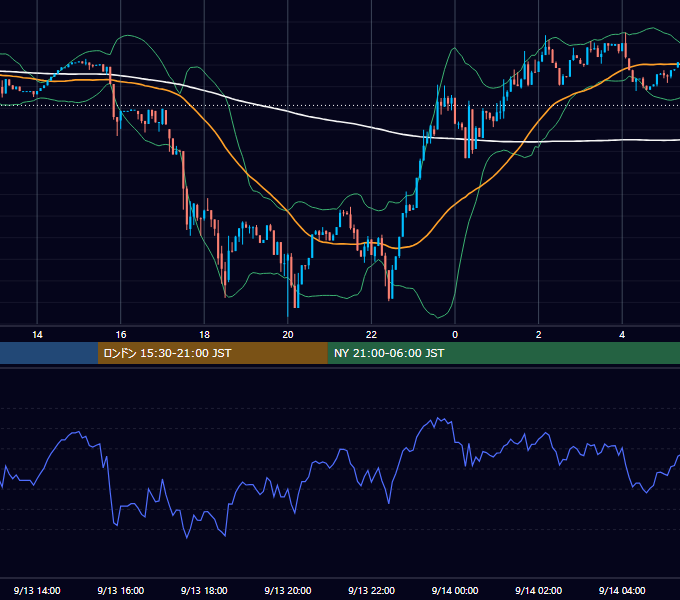Screen dimensions: 680x600
Task: Click the 9/13 20:00 indicator time label
Action: (288, 590)
